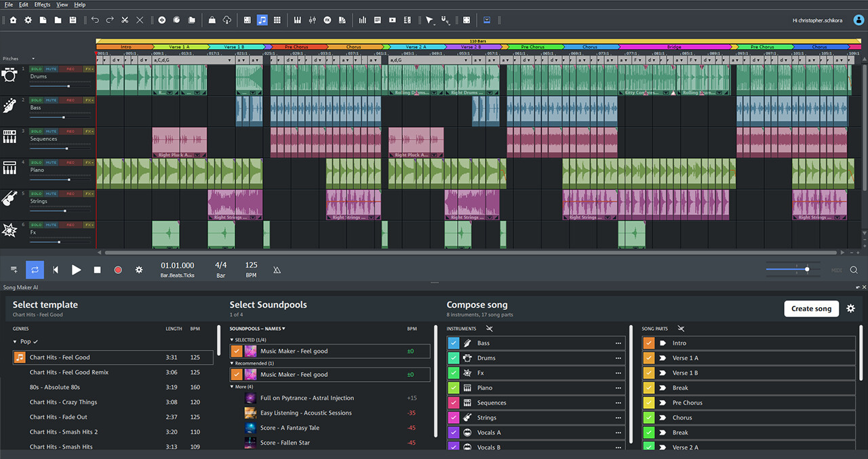The height and width of the screenshot is (459, 868).
Task: Open the Effects menu
Action: [42, 4]
